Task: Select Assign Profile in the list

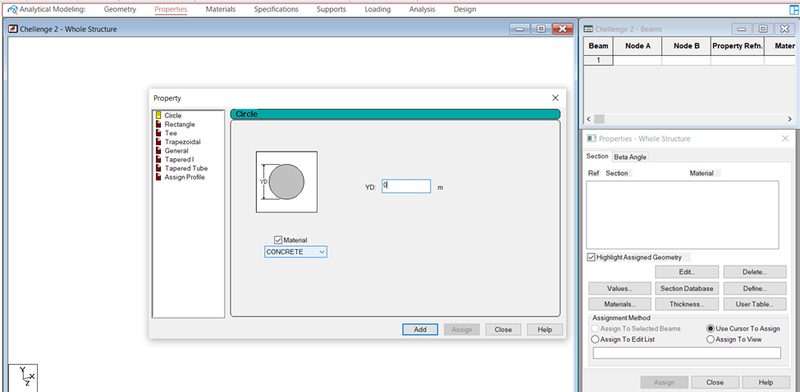Action: 184,177
